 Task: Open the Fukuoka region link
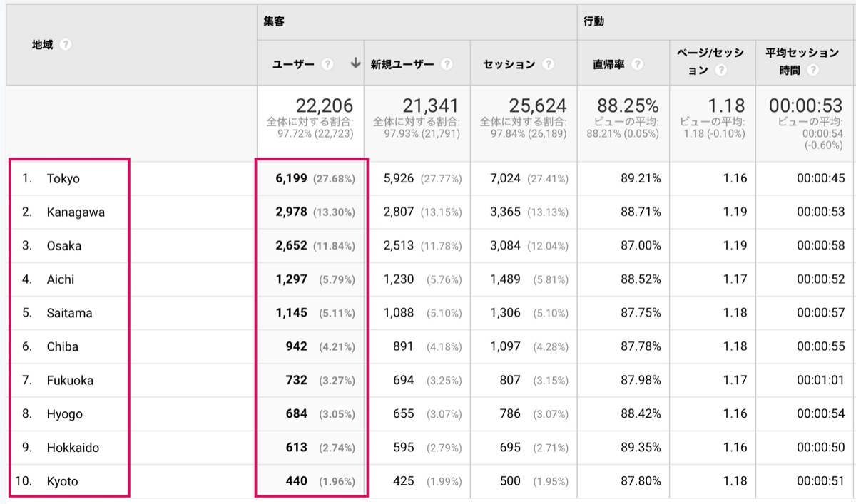tap(70, 381)
